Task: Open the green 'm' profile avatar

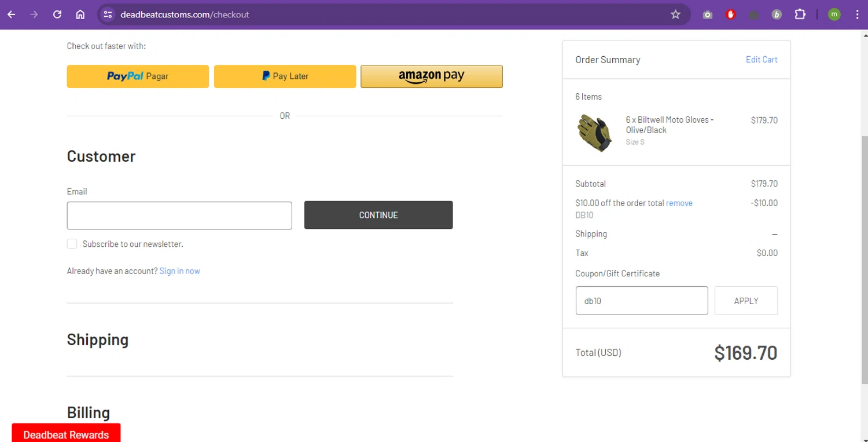Action: (x=834, y=14)
